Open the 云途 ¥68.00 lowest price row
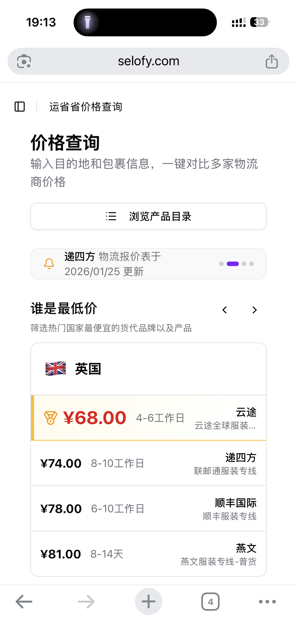 point(148,418)
